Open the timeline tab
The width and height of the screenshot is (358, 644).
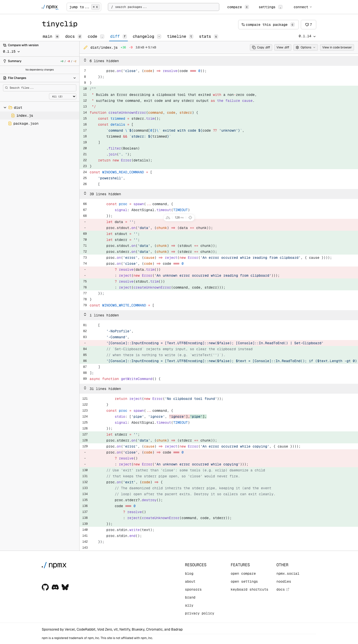pyautogui.click(x=180, y=36)
